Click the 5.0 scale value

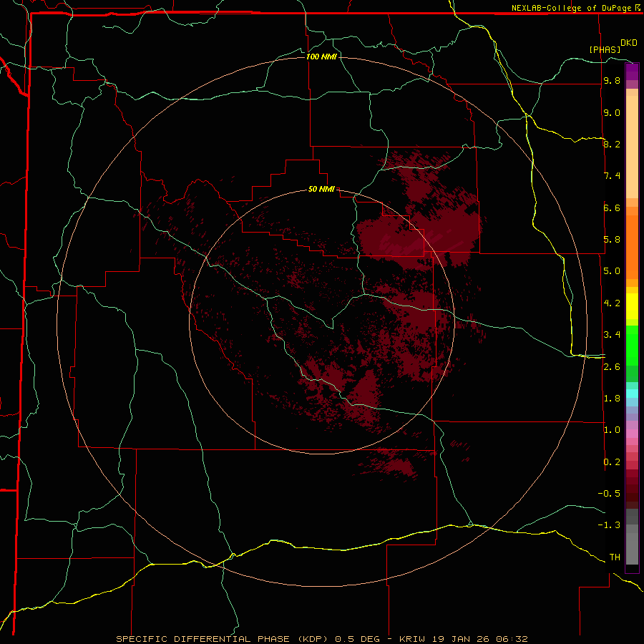tap(612, 271)
